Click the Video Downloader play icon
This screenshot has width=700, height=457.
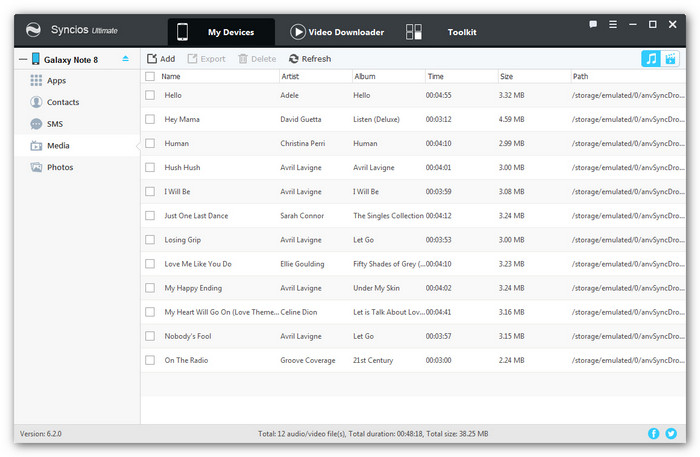(x=298, y=32)
